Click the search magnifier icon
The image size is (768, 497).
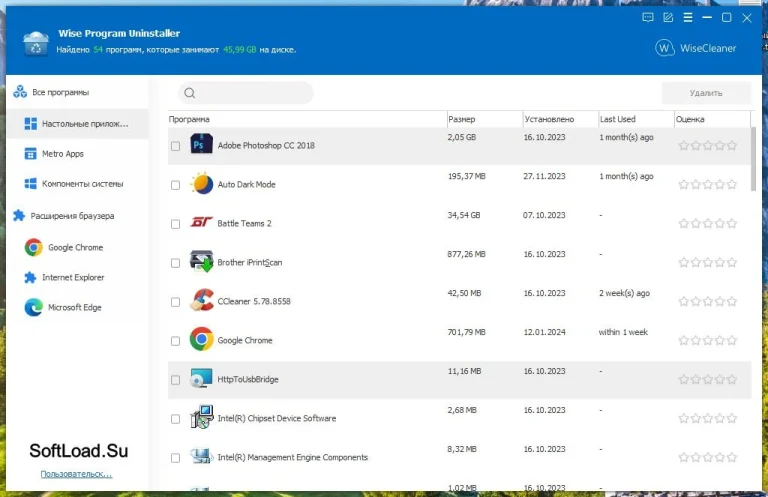pyautogui.click(x=190, y=93)
